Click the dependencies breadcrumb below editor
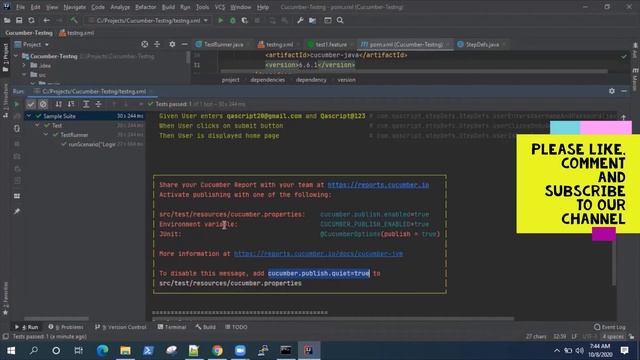The width and height of the screenshot is (640, 360). tap(268, 80)
